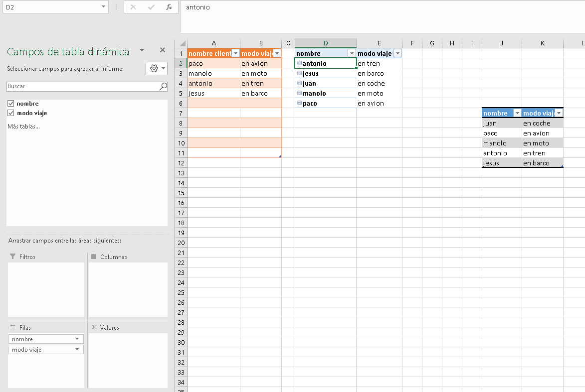Click the search magnifier in Buscar field

coord(163,87)
